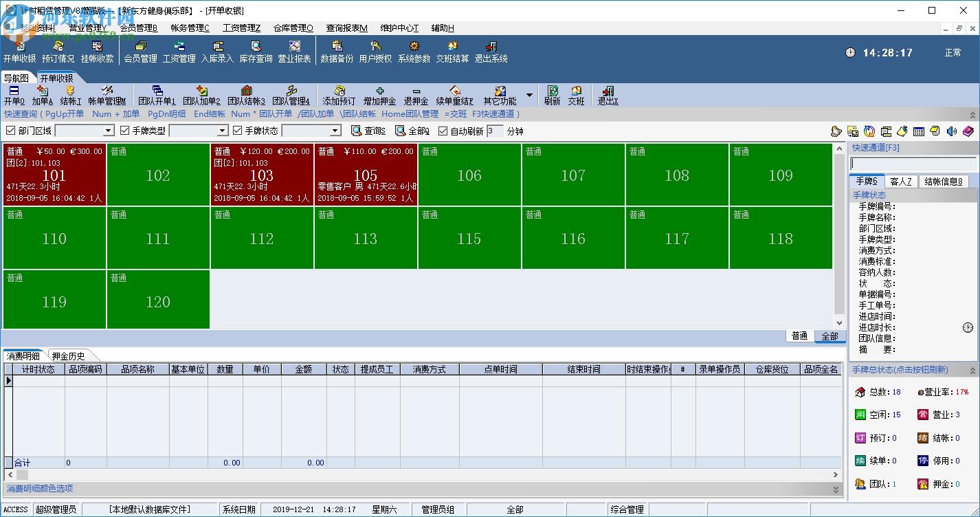The height and width of the screenshot is (517, 980).
Task: Switch to the 结帐信息8 tab
Action: point(944,181)
